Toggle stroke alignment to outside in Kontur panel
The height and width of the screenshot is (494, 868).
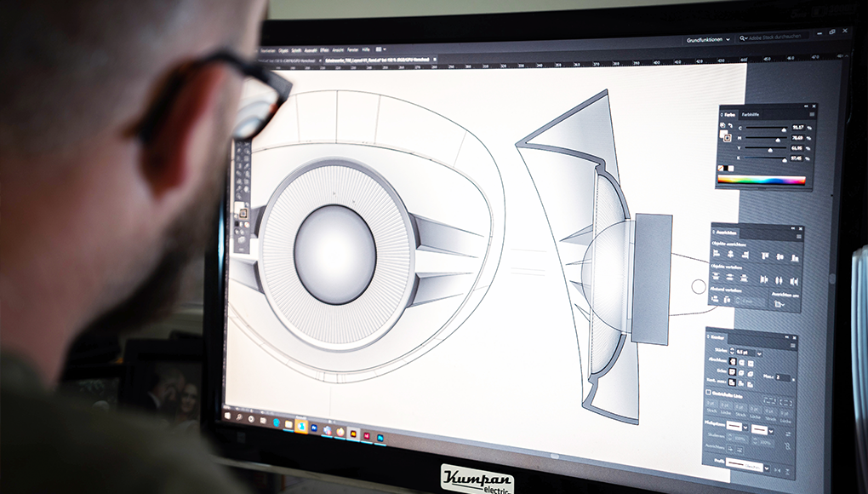point(749,383)
